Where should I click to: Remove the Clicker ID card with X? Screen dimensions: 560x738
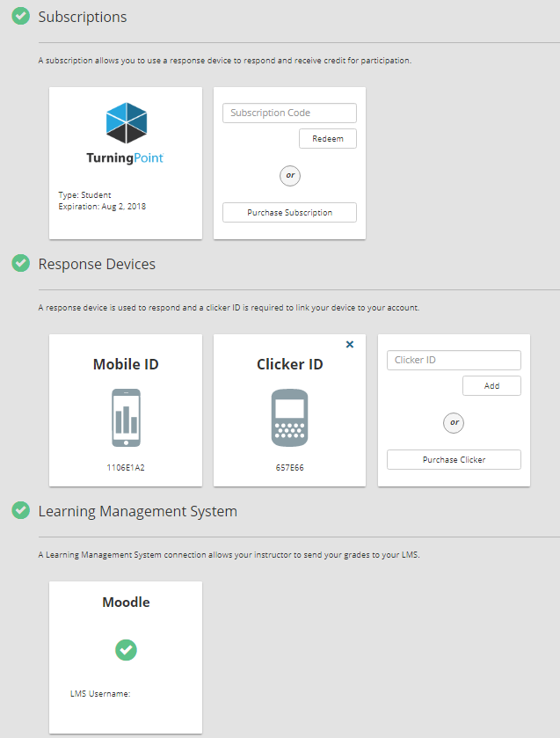point(350,344)
